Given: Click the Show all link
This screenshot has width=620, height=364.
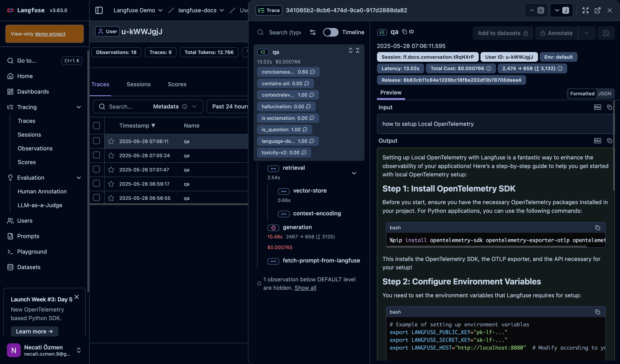Looking at the screenshot, I should [x=305, y=288].
